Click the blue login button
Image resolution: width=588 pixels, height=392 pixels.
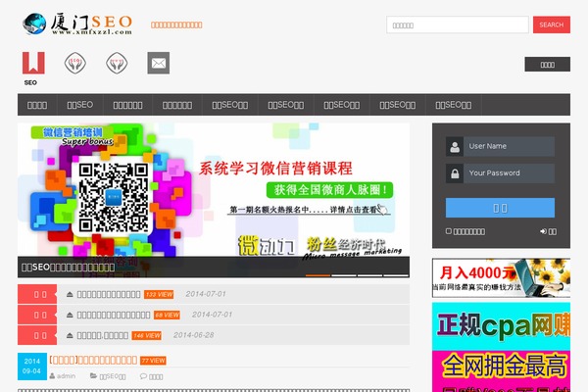point(500,208)
